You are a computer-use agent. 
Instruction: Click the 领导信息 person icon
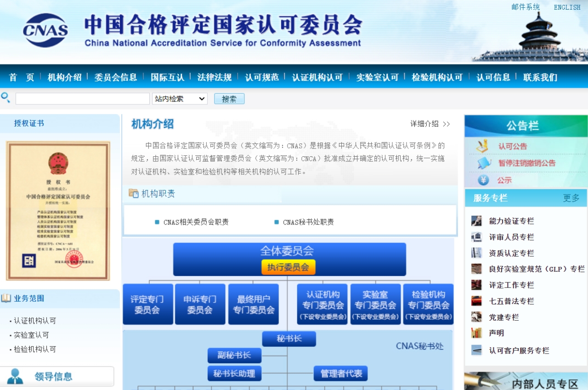15,377
